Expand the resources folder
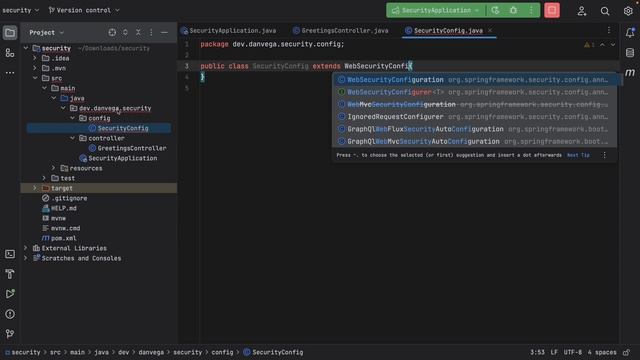This screenshot has width=640, height=360. click(53, 168)
